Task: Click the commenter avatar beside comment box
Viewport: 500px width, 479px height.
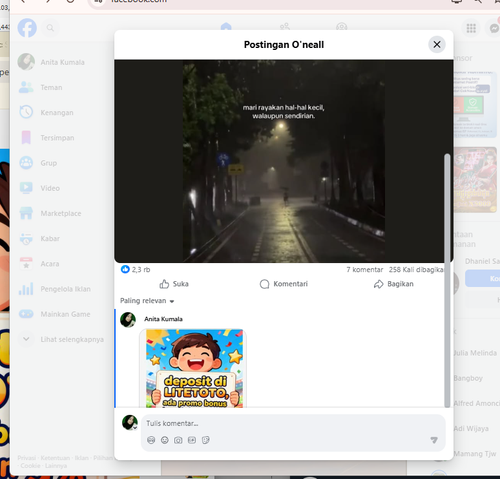Action: tap(130, 423)
